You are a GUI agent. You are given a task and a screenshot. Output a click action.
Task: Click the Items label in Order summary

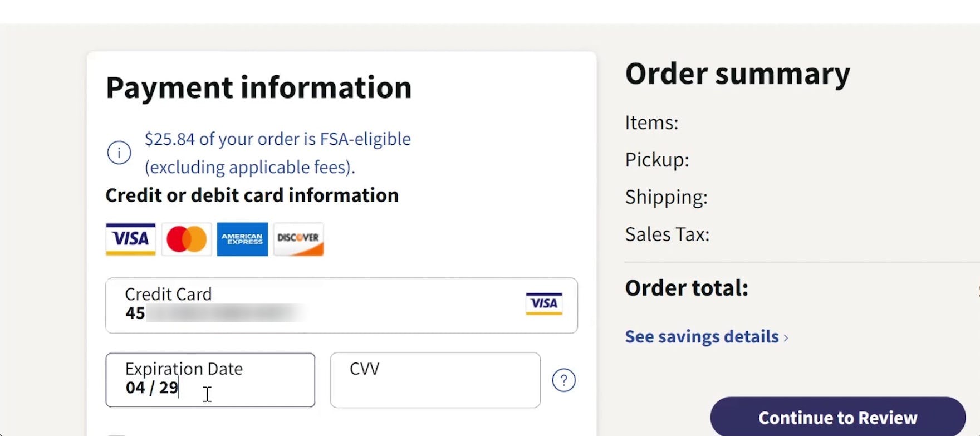pos(651,123)
